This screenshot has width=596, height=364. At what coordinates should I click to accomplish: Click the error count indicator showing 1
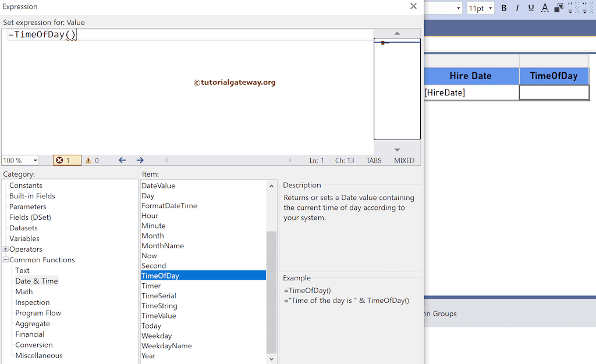point(67,160)
